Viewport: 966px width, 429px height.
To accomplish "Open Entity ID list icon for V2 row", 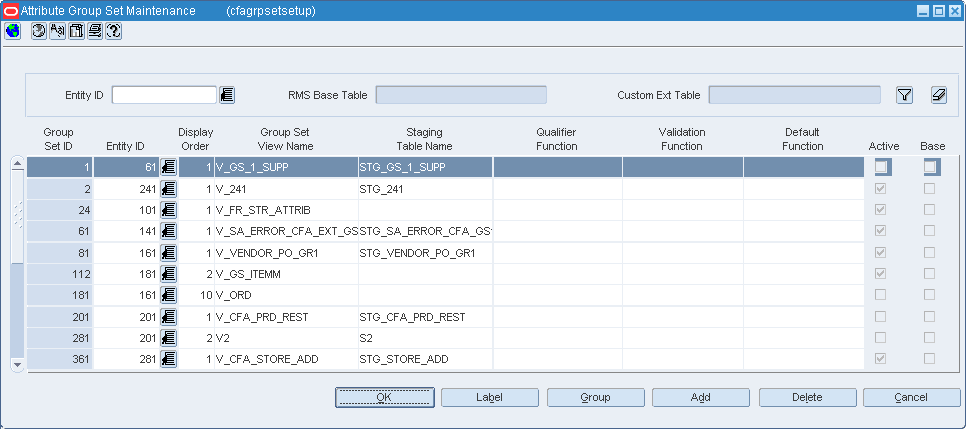I will [168, 338].
